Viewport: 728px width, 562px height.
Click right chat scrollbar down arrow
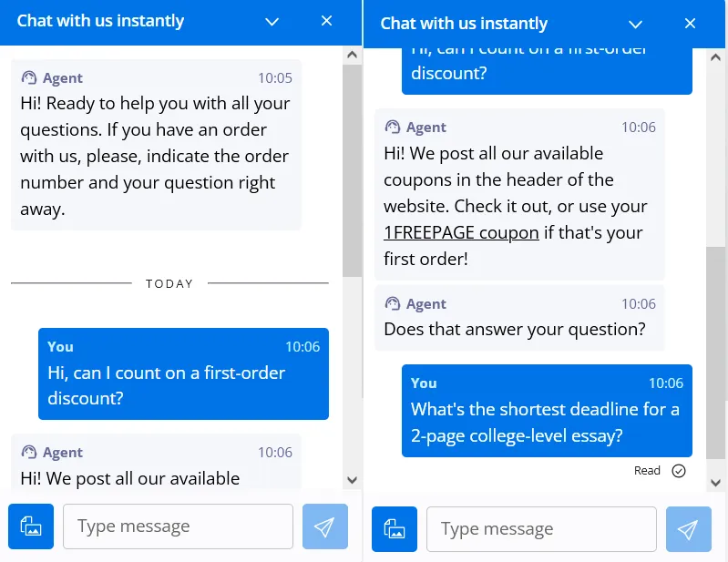click(715, 483)
